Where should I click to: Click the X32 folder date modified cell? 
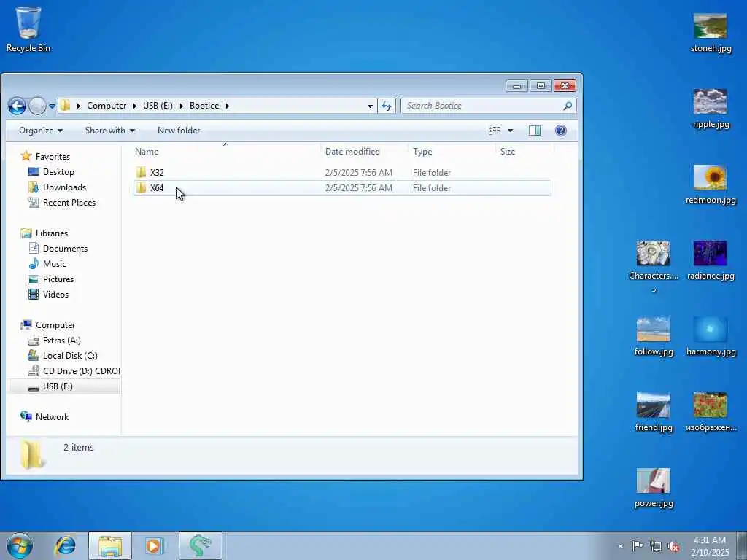pyautogui.click(x=359, y=172)
